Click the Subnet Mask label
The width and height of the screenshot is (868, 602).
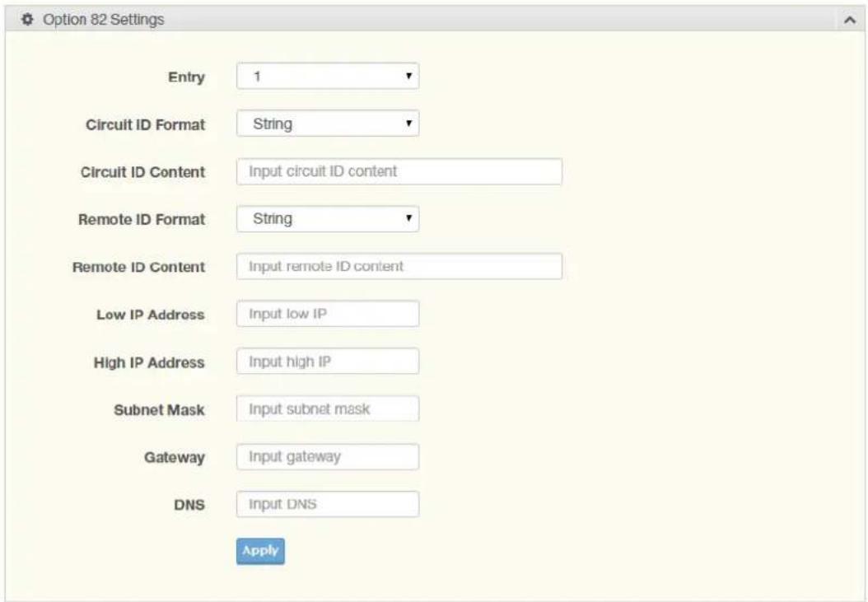point(160,410)
